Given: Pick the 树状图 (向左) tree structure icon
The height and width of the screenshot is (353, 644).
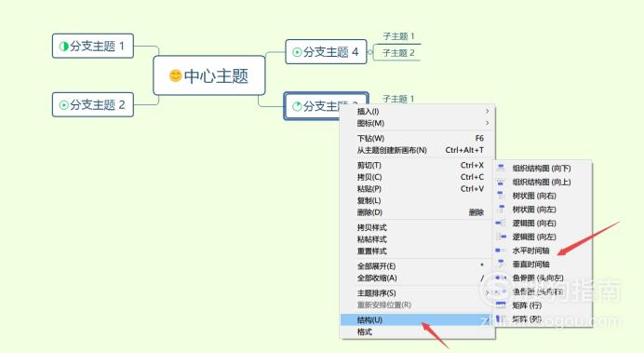Looking at the screenshot, I should point(501,210).
